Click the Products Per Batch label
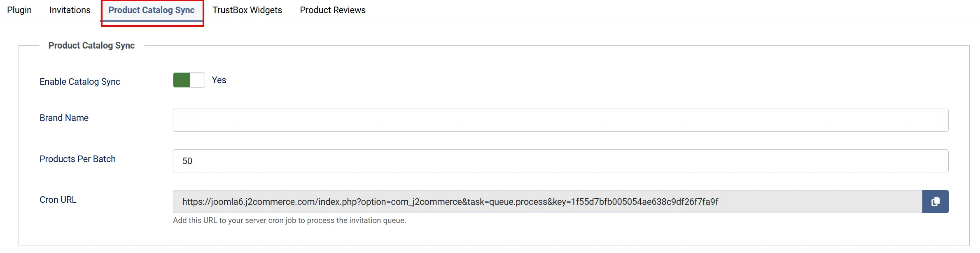 point(77,159)
